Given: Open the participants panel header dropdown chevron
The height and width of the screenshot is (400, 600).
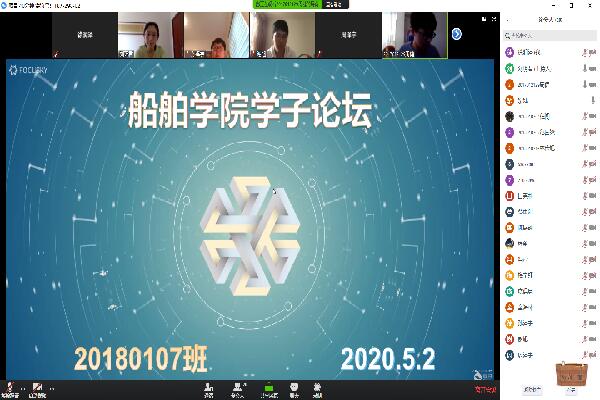Looking at the screenshot, I should (507, 18).
